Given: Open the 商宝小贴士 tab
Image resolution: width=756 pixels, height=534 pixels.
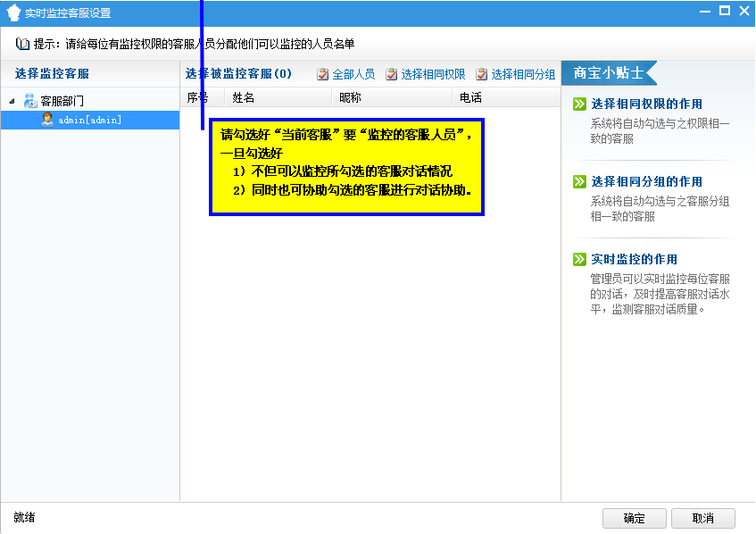Looking at the screenshot, I should point(608,73).
